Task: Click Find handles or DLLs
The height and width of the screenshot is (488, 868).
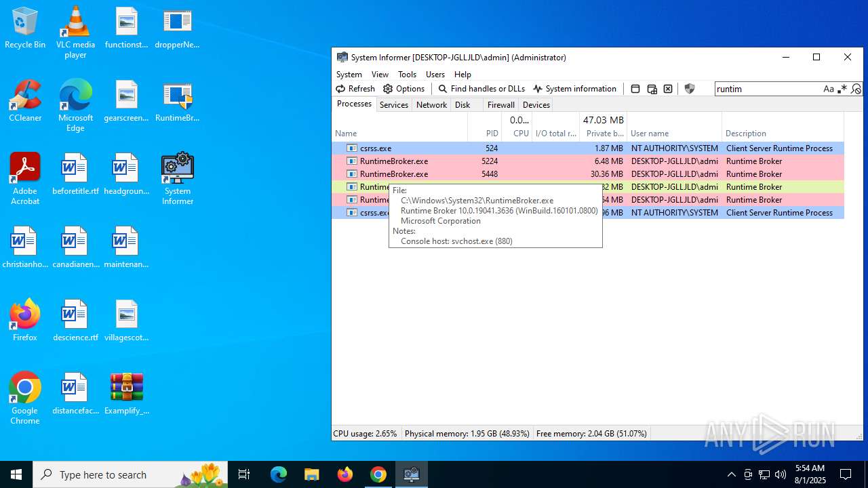Action: pyautogui.click(x=481, y=89)
